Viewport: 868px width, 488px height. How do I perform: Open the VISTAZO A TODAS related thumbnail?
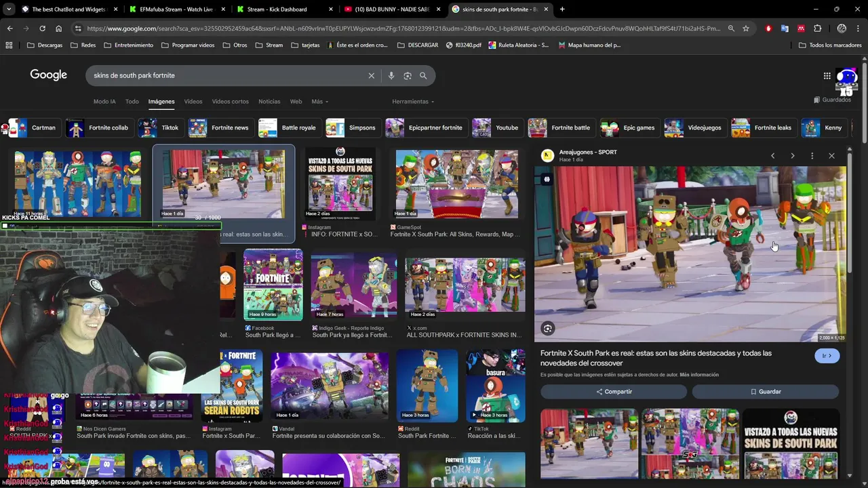click(791, 443)
